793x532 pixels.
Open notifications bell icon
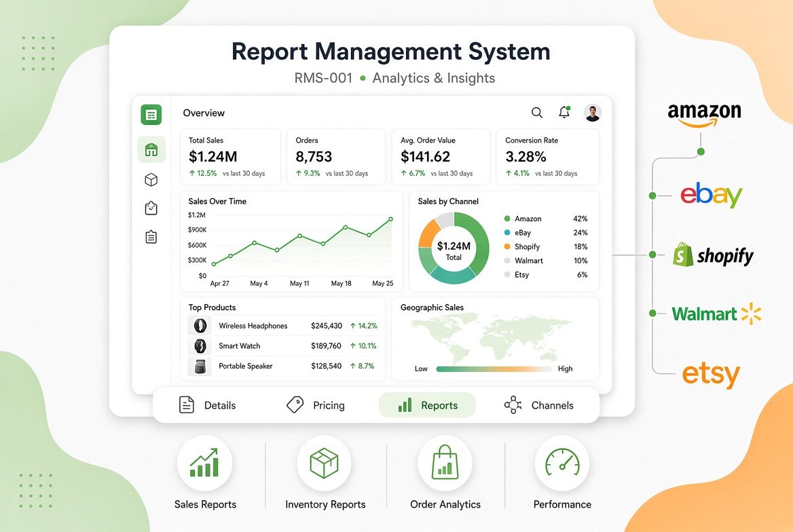point(564,112)
